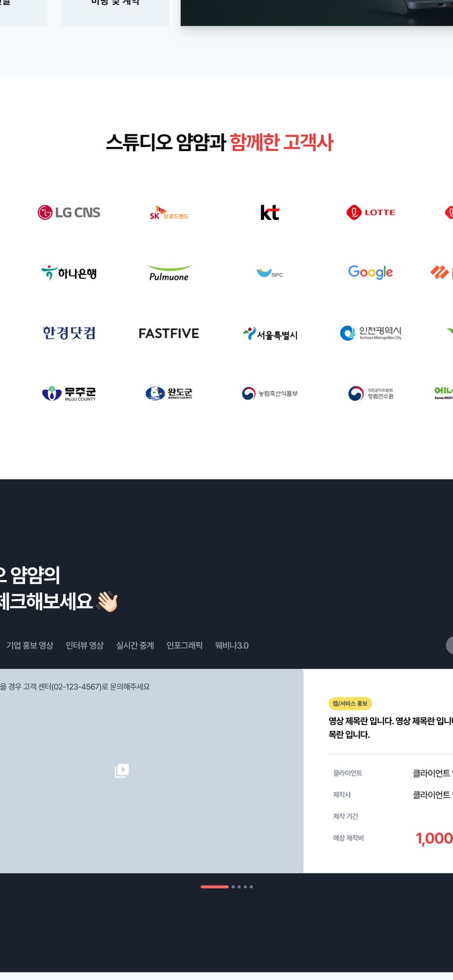Switch to the 웨비나3.0 tab

pyautogui.click(x=232, y=646)
